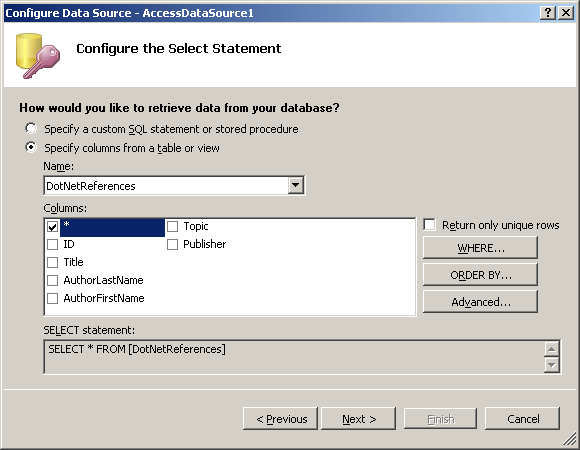The width and height of the screenshot is (580, 450).
Task: Toggle Return only unique rows checkbox
Action: [429, 225]
